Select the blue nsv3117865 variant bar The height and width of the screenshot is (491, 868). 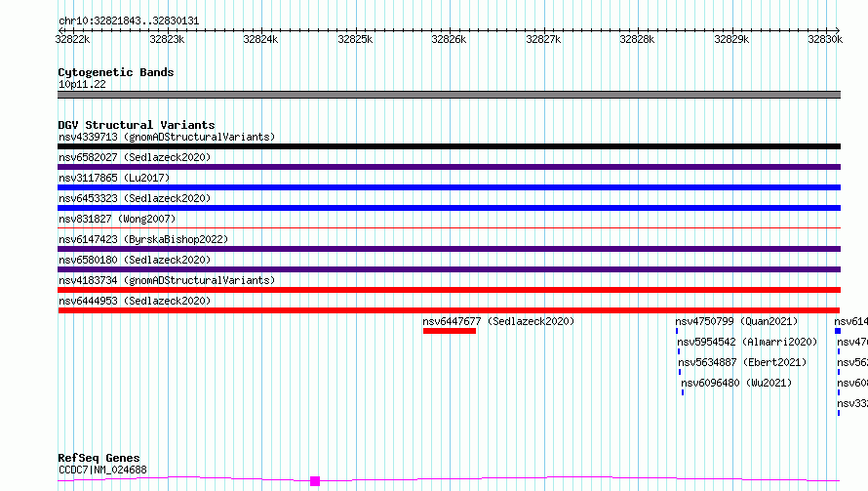point(449,187)
